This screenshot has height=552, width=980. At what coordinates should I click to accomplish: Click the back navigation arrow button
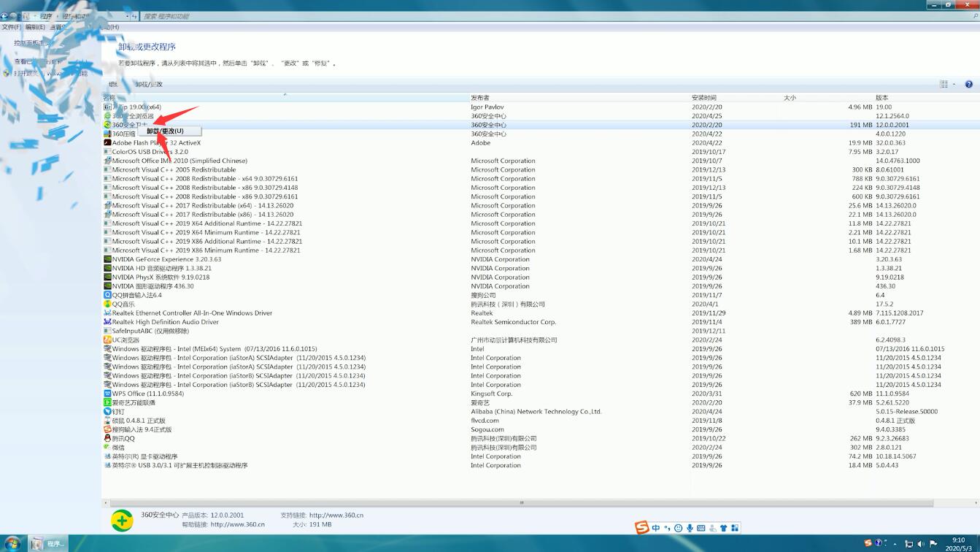point(5,15)
